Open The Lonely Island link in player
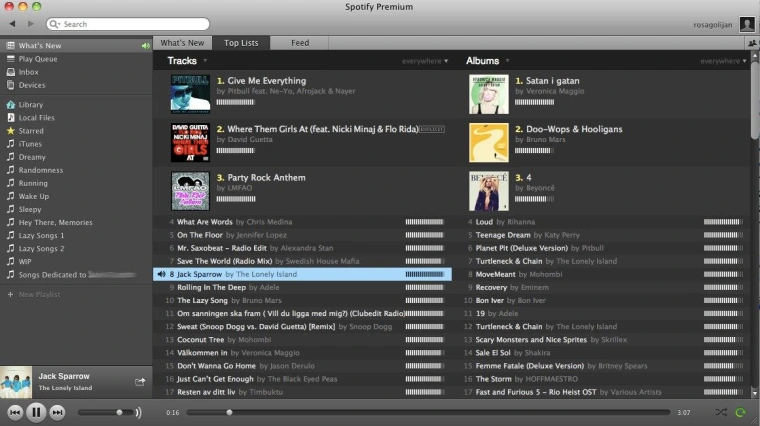 65,388
